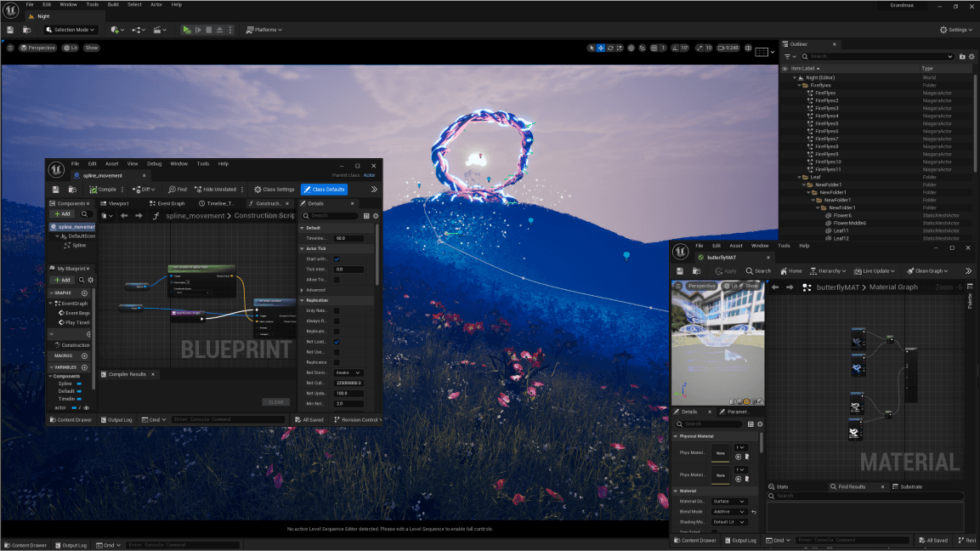The height and width of the screenshot is (551, 980).
Task: Open the Select menu in main editor
Action: tap(134, 4)
